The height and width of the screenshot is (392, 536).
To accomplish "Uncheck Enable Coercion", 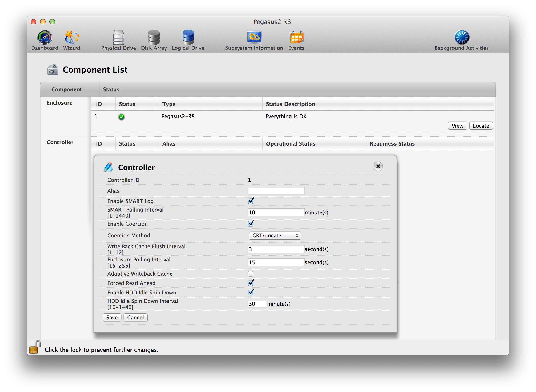I will tap(250, 224).
